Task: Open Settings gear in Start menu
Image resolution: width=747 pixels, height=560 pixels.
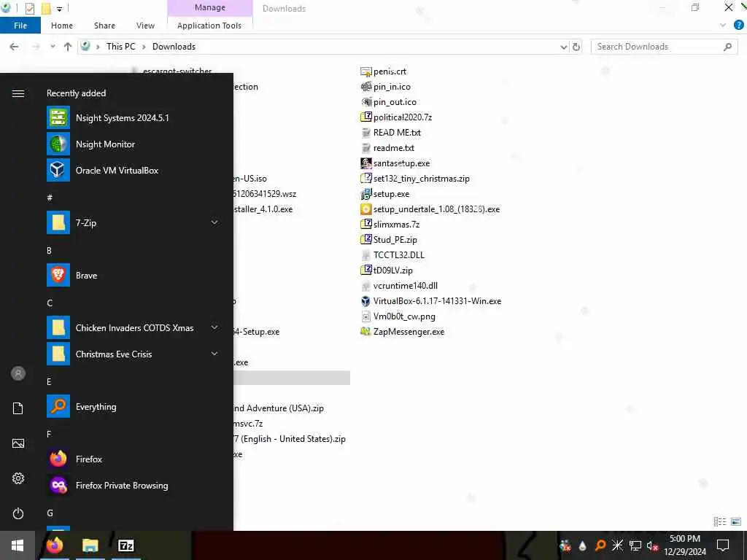Action: 18,478
